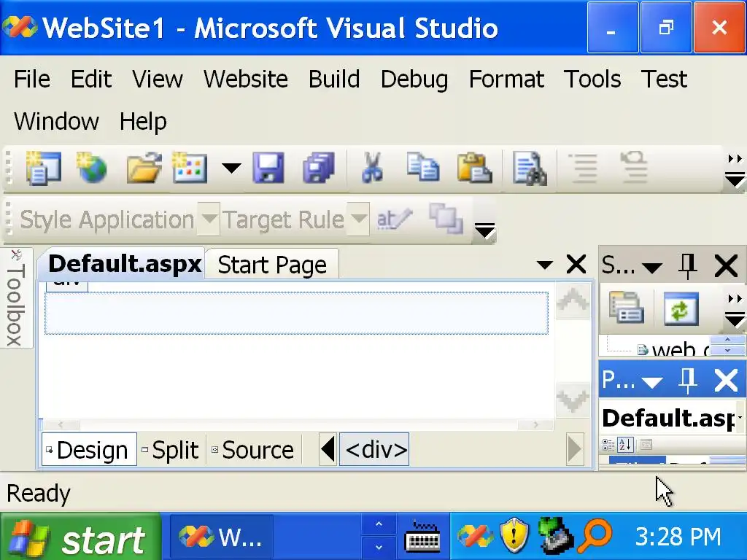The width and height of the screenshot is (747, 560).
Task: Open the Help menu
Action: tap(143, 121)
